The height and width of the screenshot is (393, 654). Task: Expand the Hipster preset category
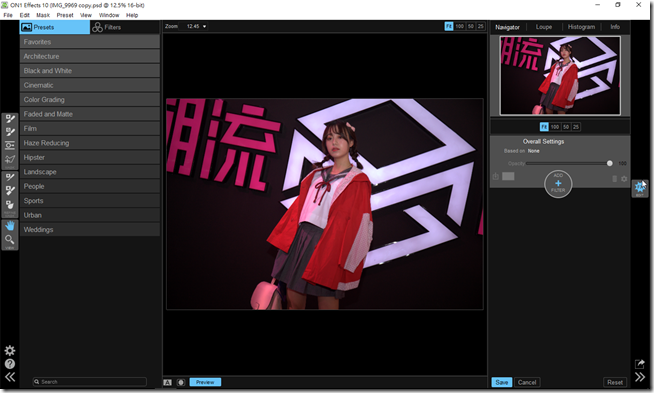click(90, 157)
